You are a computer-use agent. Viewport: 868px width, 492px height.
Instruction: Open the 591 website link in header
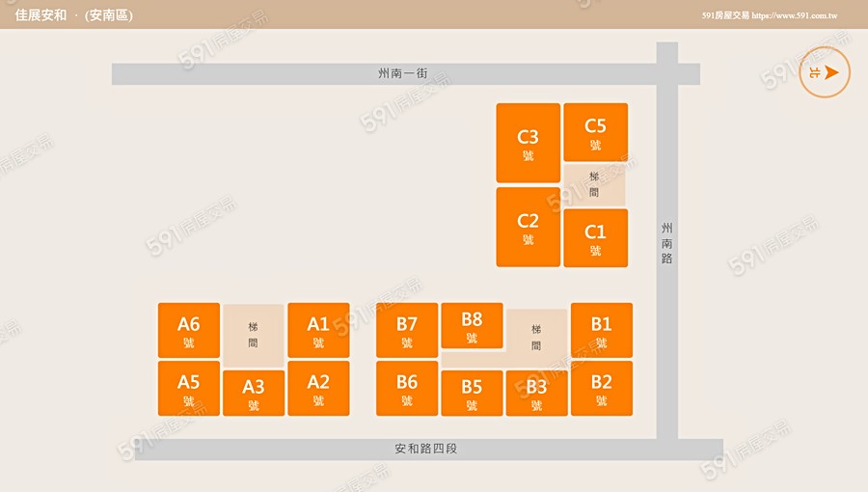pyautogui.click(x=770, y=15)
